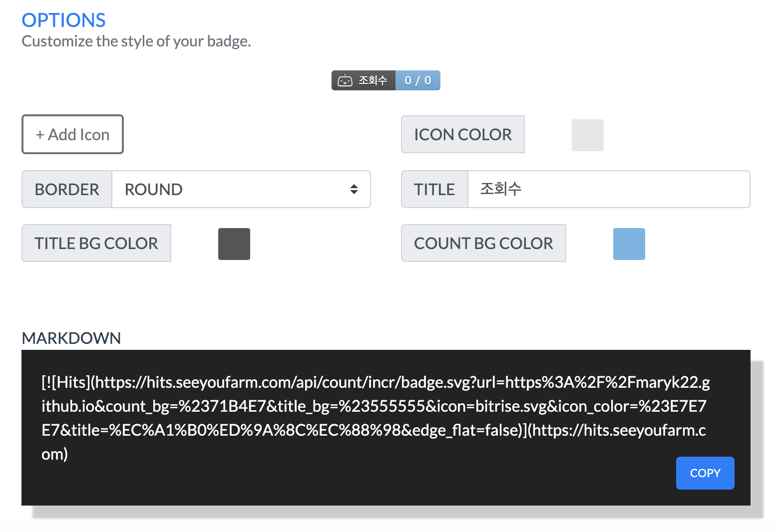775x532 pixels.
Task: Click the 0 / 0 count in badge preview
Action: click(x=417, y=80)
